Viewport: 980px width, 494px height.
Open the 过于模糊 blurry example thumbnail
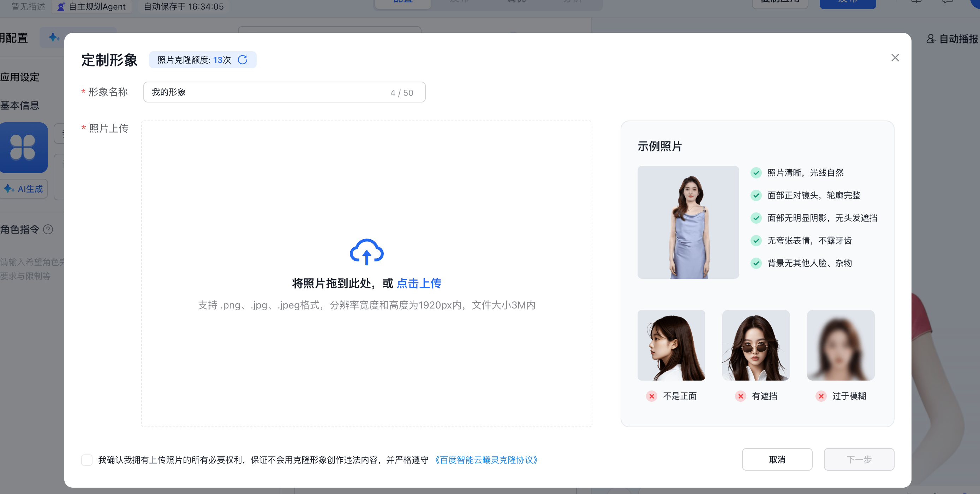[841, 345]
